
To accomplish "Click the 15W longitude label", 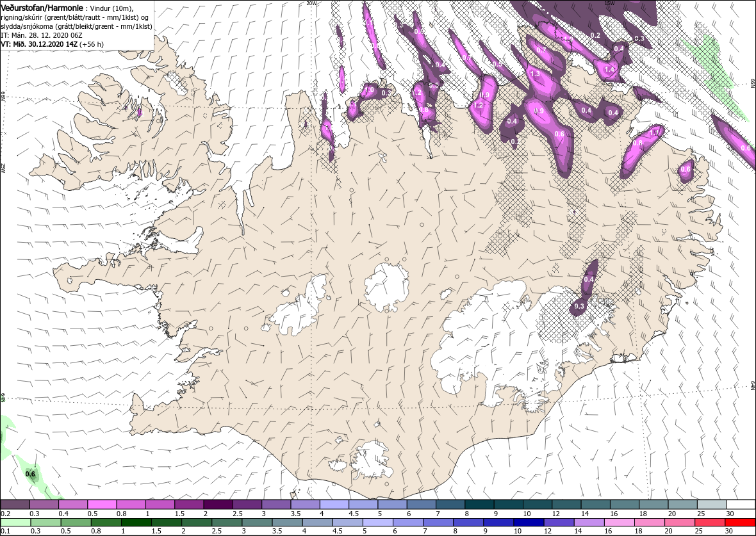I will pyautogui.click(x=609, y=3).
